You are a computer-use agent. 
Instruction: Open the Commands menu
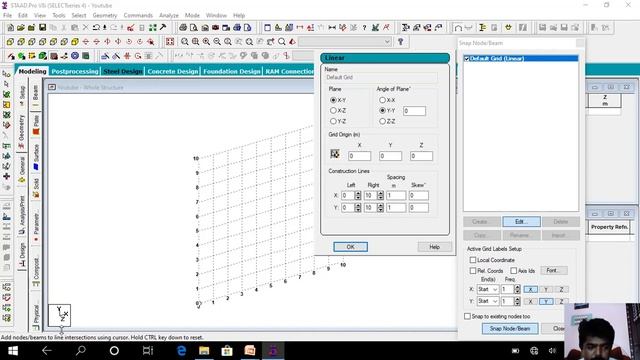point(138,15)
